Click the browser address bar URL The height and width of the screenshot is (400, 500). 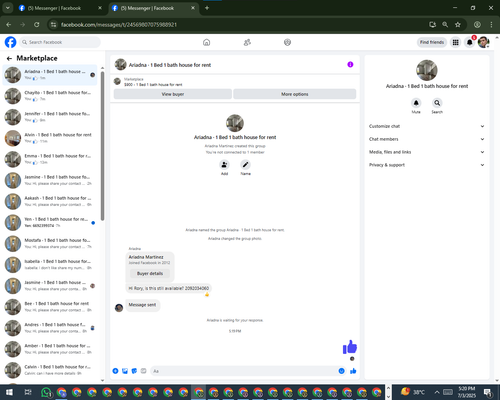[119, 25]
